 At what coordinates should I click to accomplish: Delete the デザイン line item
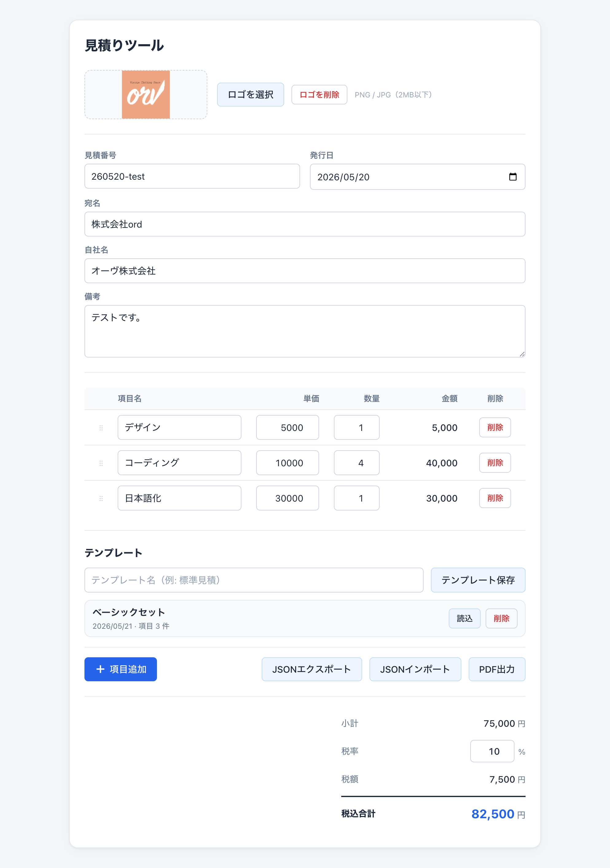pyautogui.click(x=495, y=428)
